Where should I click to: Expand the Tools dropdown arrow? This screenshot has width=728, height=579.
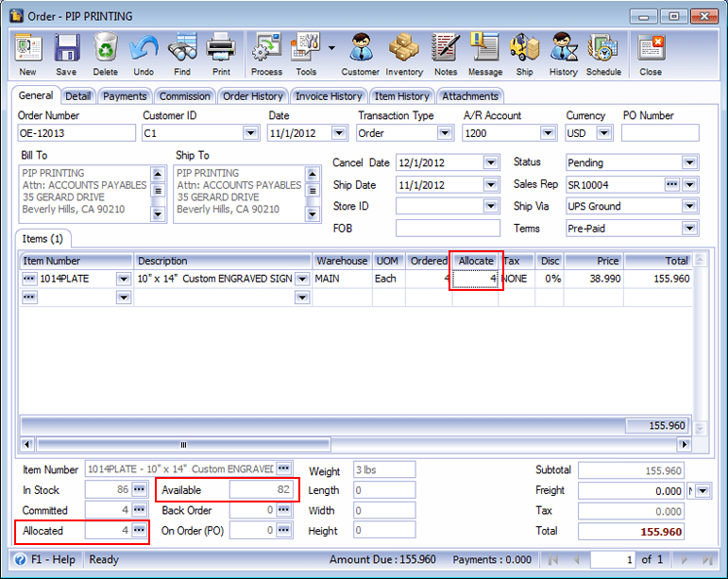(331, 48)
